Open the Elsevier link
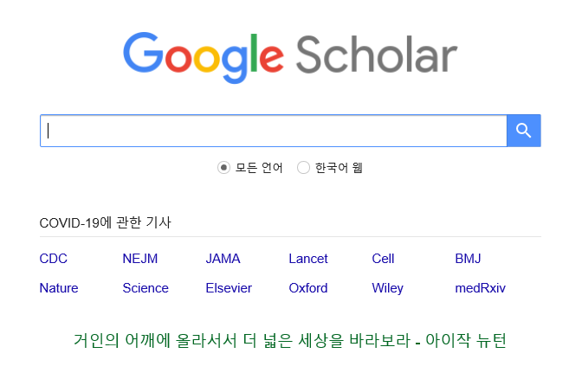This screenshot has height=392, width=582. click(x=229, y=288)
